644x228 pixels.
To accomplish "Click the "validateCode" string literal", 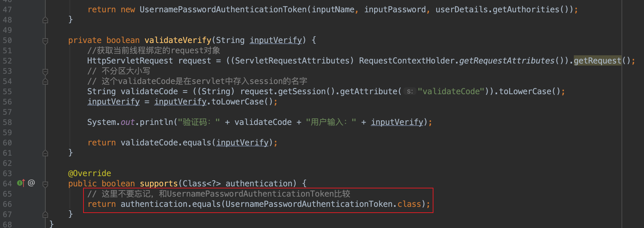I will [x=451, y=91].
